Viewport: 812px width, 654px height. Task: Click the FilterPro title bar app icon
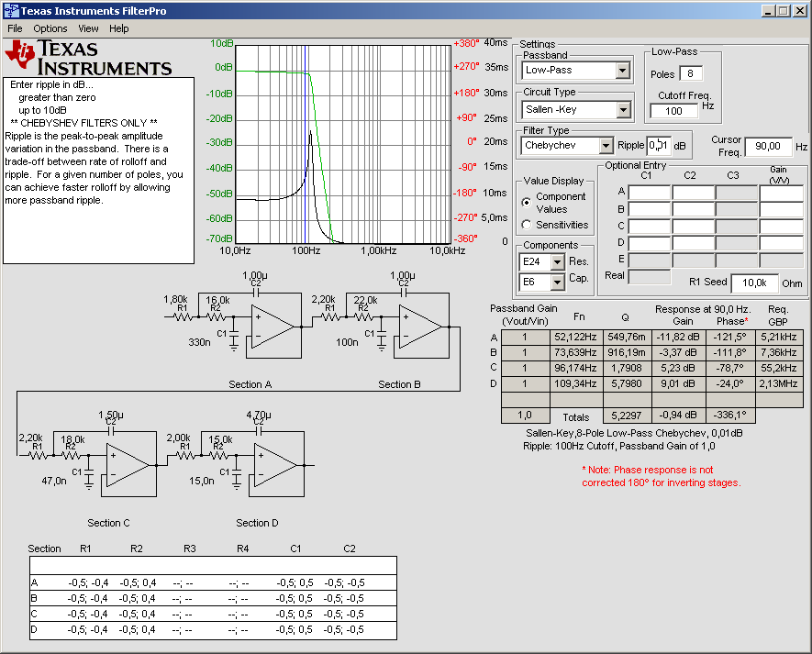11,10
